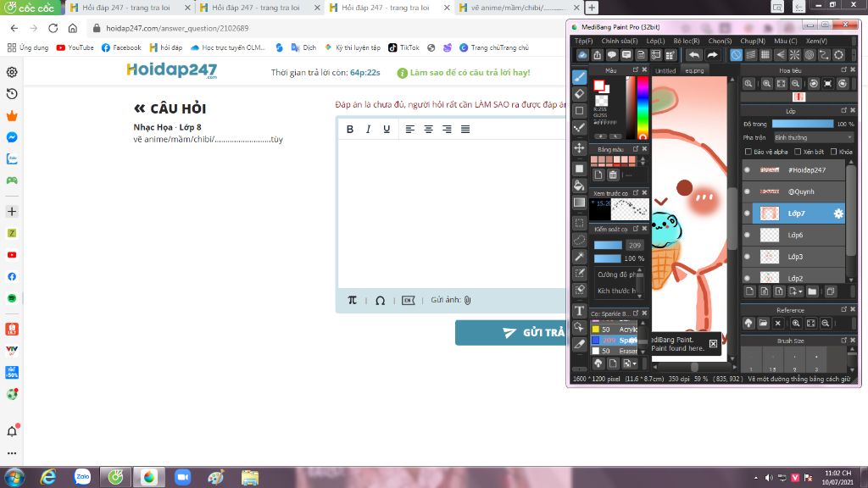
Task: Select the Text tool
Action: point(579,310)
